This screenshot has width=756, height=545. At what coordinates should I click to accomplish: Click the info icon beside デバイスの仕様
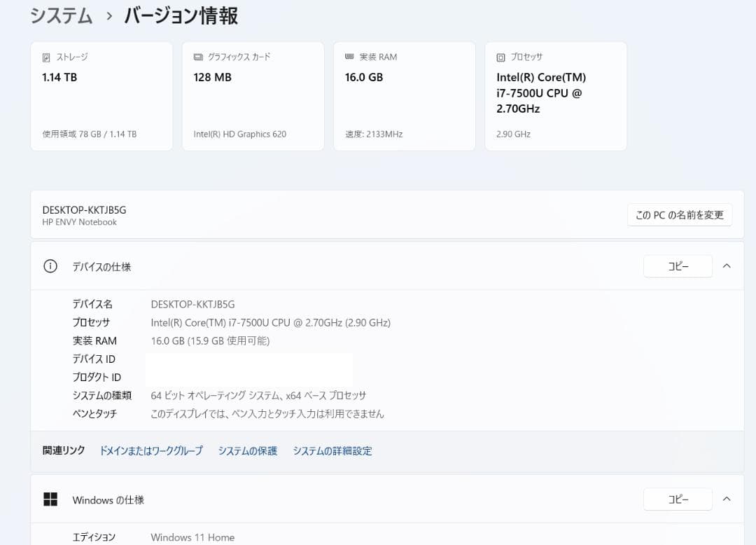click(50, 266)
